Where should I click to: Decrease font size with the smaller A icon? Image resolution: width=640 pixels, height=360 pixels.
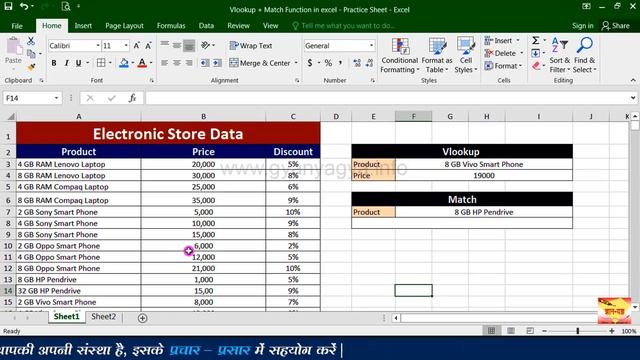pyautogui.click(x=149, y=46)
